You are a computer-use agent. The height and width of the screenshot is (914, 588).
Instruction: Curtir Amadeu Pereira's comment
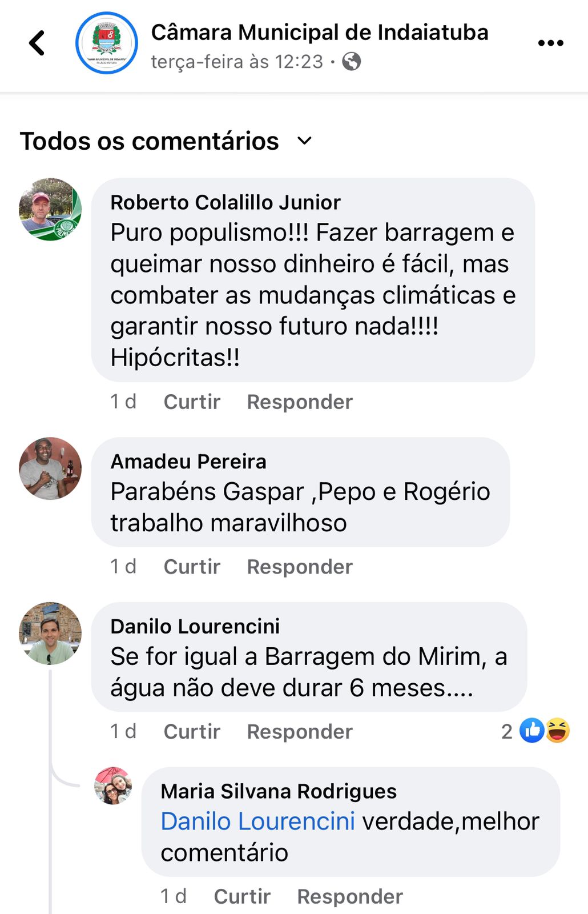192,567
